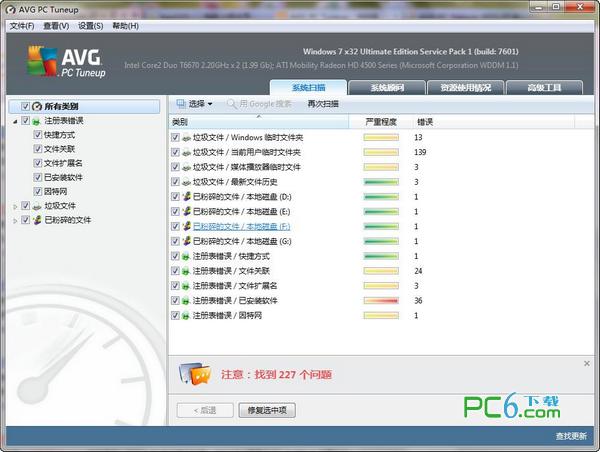600x452 pixels.
Task: Click the icon for 注册表错误 / 文件扩展名
Action: 186,286
